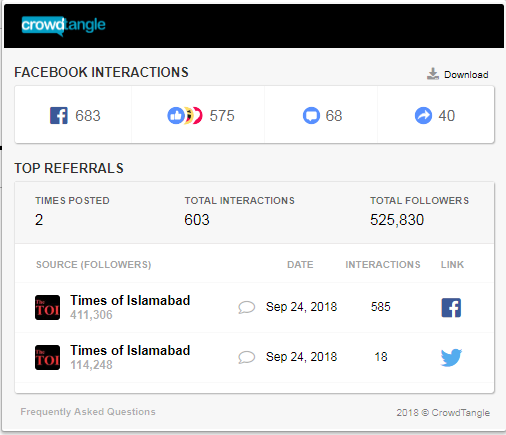
Task: Click the download arrow icon
Action: pyautogui.click(x=433, y=74)
